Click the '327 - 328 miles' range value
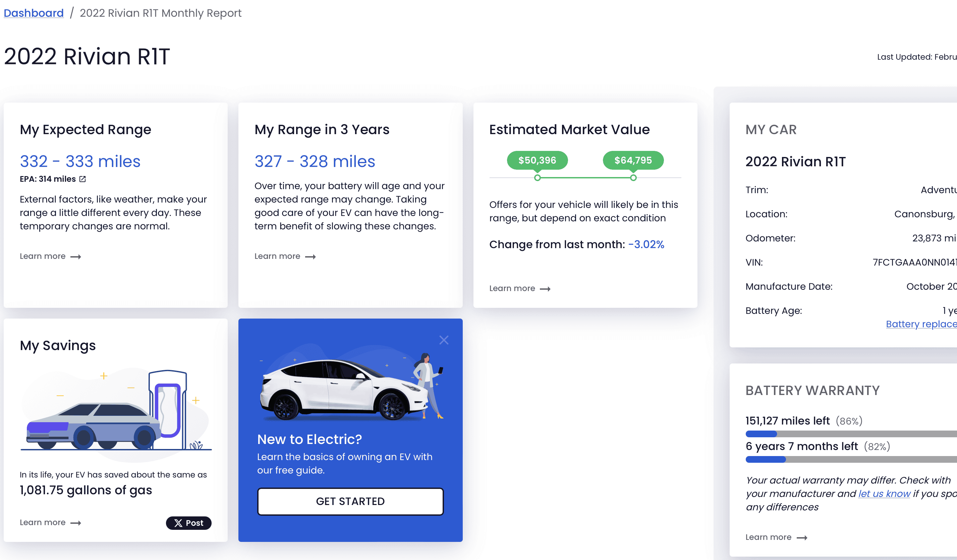 [315, 161]
